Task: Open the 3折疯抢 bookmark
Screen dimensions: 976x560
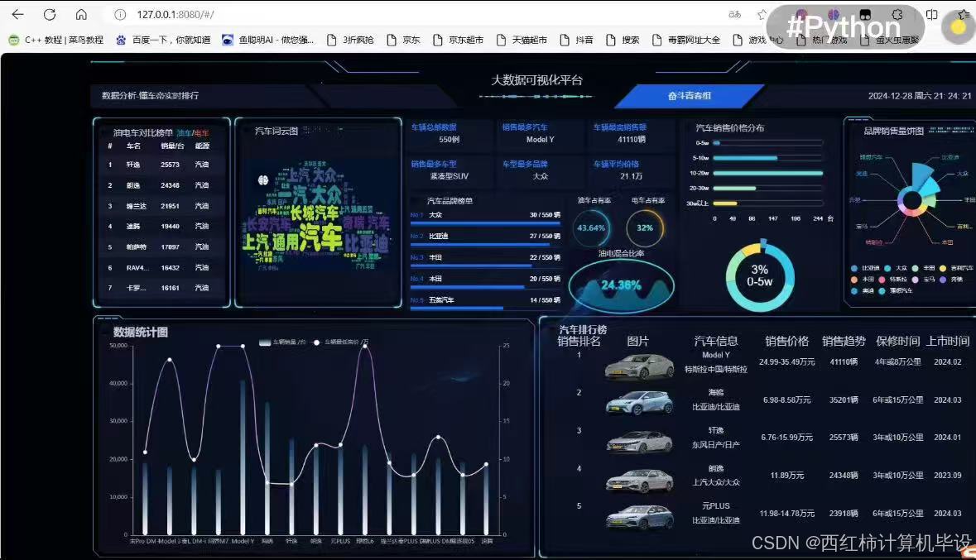Action: tap(350, 40)
